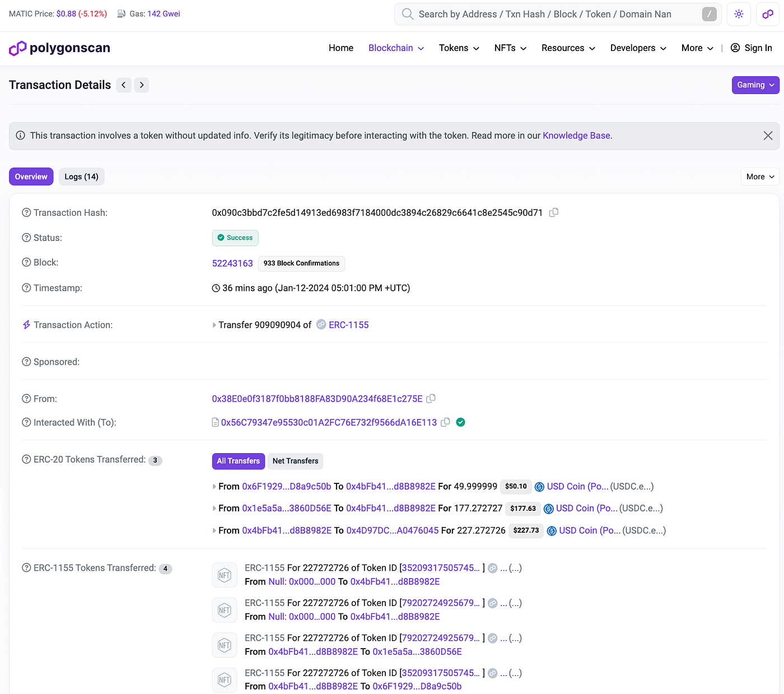
Task: Click the slash shortcut key badge in search
Action: pyautogui.click(x=709, y=14)
